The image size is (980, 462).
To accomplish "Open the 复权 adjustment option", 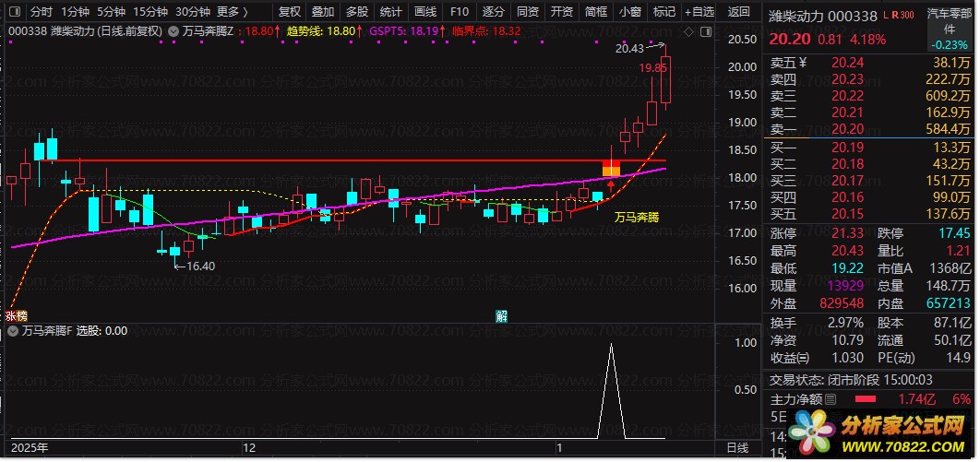I will coord(290,12).
